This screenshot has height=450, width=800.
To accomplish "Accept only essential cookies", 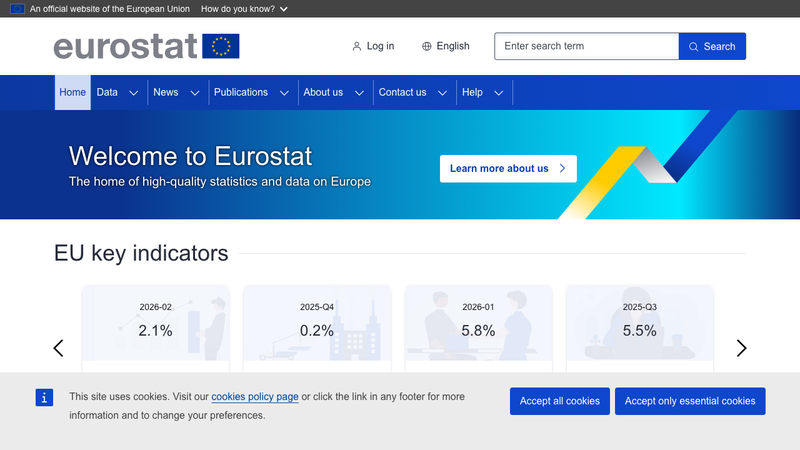I will click(x=690, y=401).
